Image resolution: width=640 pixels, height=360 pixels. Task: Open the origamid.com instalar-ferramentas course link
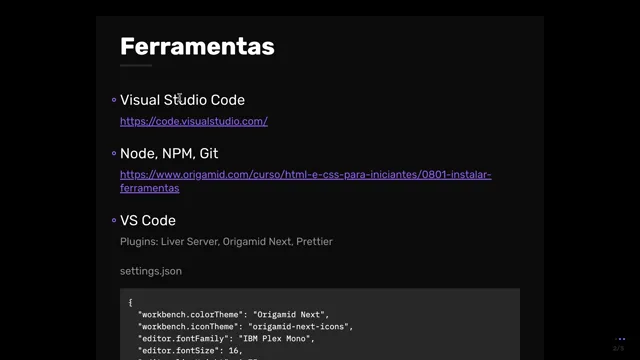pos(305,181)
